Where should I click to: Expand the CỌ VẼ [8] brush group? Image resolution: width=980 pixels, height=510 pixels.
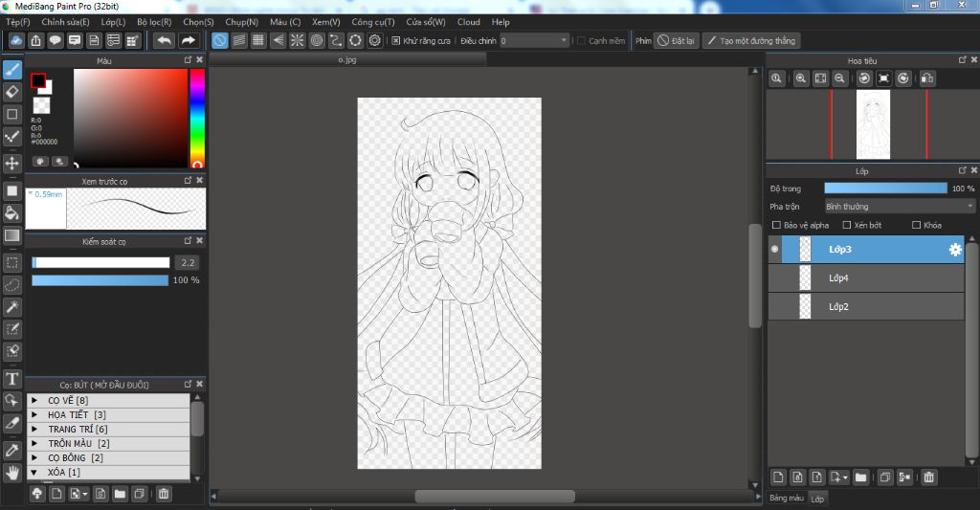[x=35, y=401]
